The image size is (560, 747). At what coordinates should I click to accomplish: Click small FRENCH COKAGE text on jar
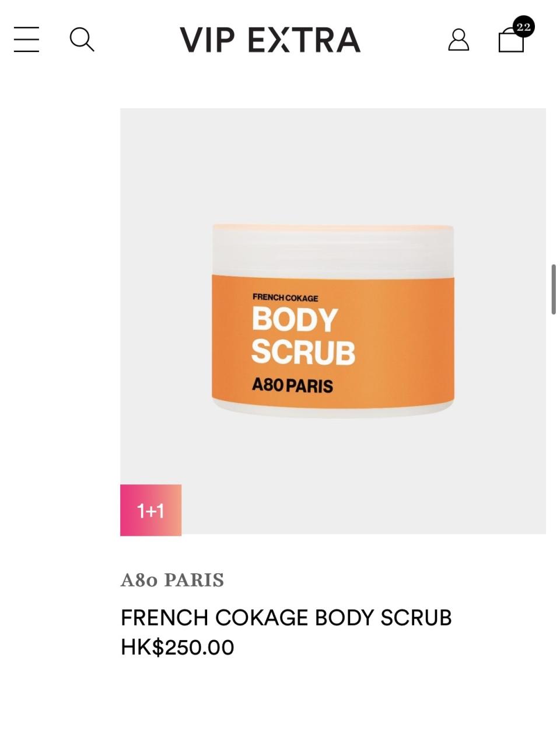(285, 298)
